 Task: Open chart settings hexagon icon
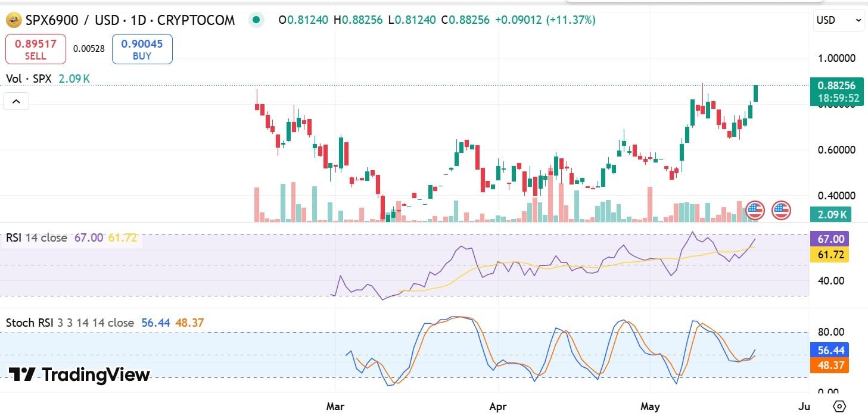click(839, 406)
